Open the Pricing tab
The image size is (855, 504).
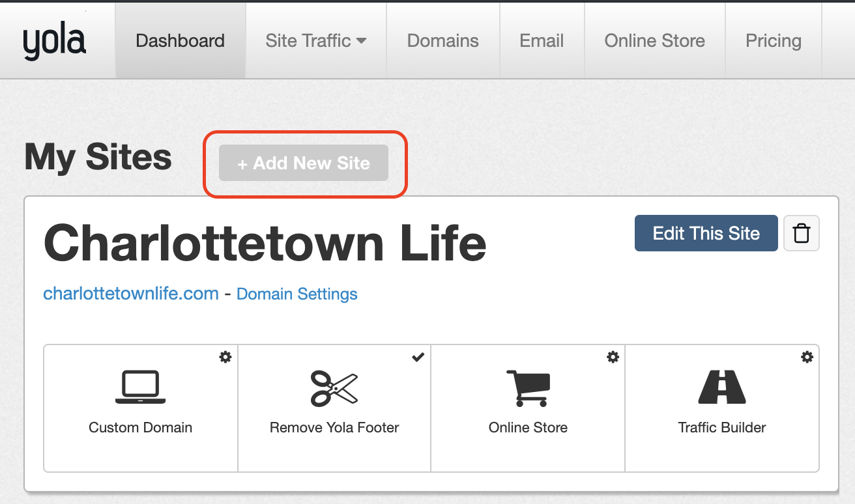pyautogui.click(x=774, y=40)
